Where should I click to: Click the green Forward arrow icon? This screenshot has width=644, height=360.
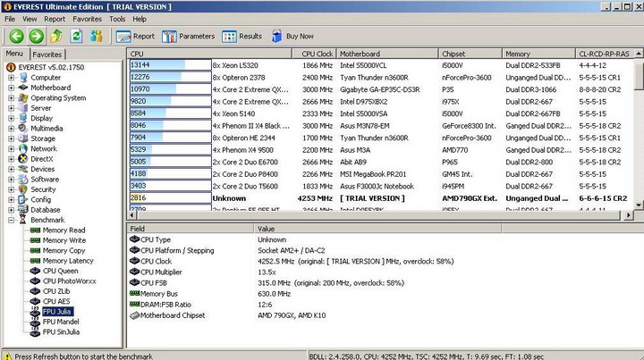36,37
